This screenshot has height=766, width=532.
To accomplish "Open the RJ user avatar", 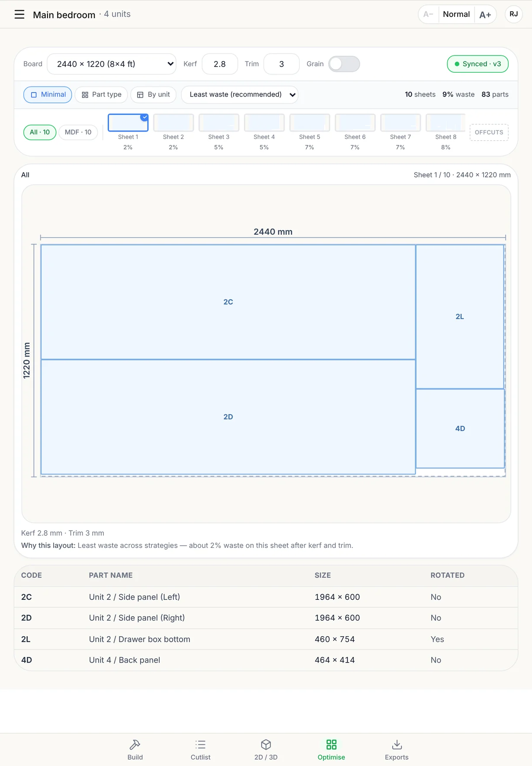I will [514, 14].
